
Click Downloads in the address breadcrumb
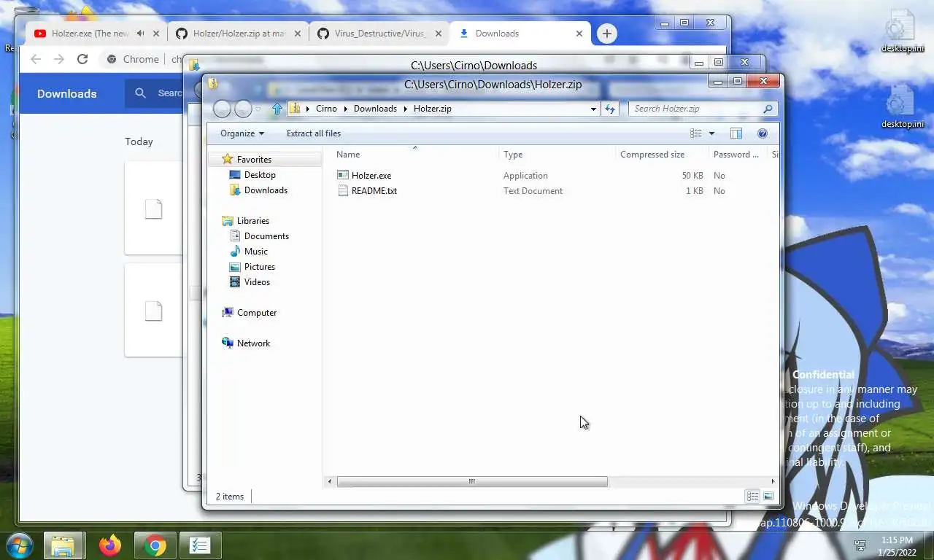coord(375,109)
